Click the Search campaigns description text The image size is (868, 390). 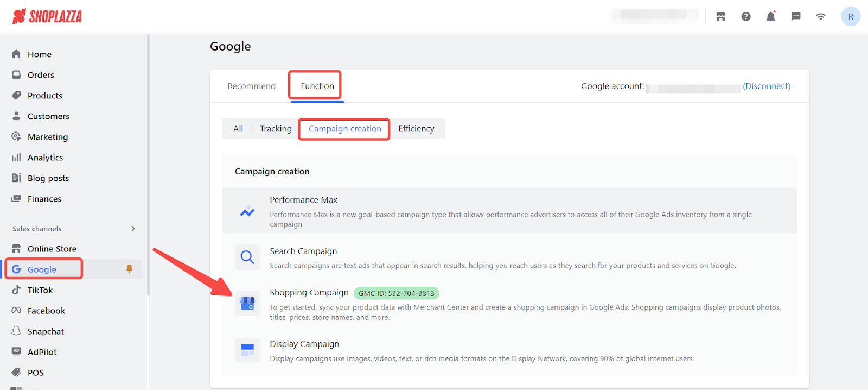[x=503, y=266]
